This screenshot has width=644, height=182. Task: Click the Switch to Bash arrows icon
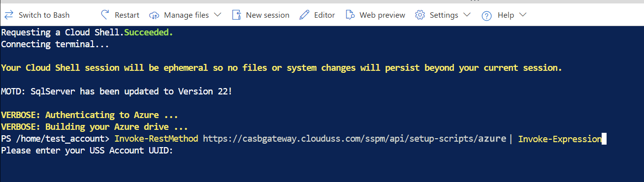(x=9, y=15)
